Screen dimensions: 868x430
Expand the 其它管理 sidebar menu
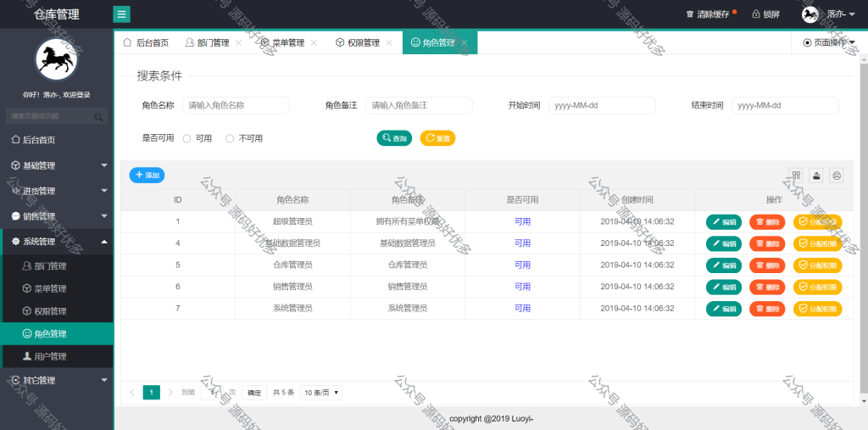click(57, 380)
